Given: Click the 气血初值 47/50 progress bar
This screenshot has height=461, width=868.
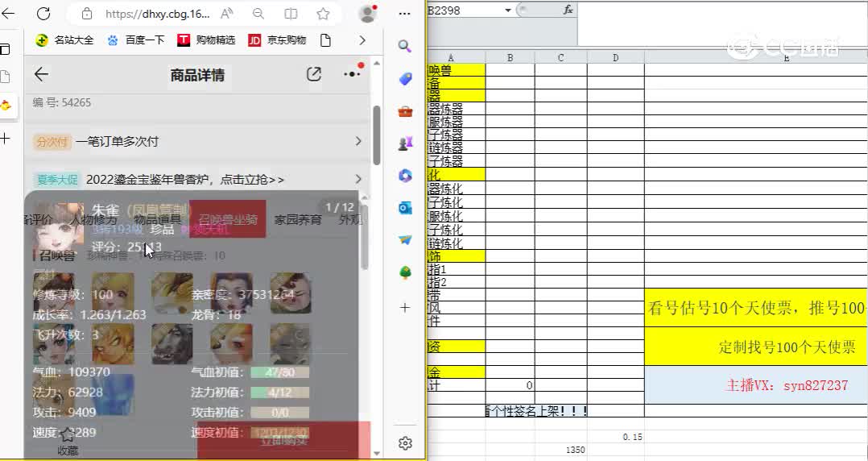Looking at the screenshot, I should [x=279, y=372].
